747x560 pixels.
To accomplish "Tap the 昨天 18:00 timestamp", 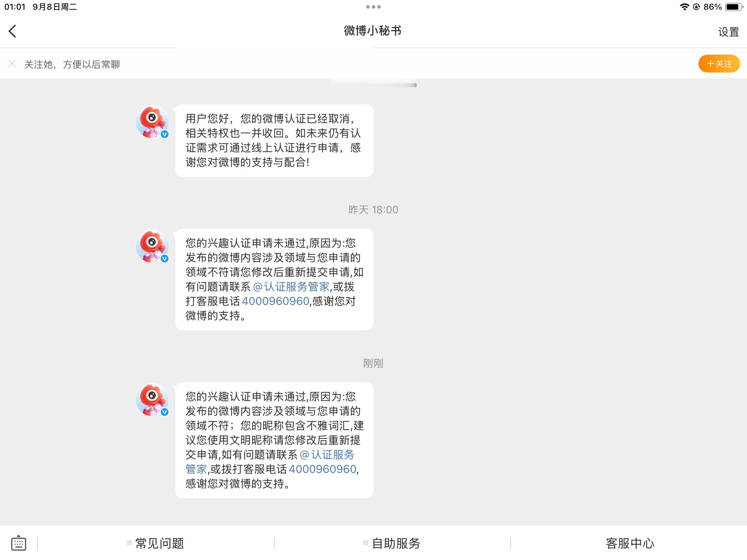I will click(x=373, y=209).
